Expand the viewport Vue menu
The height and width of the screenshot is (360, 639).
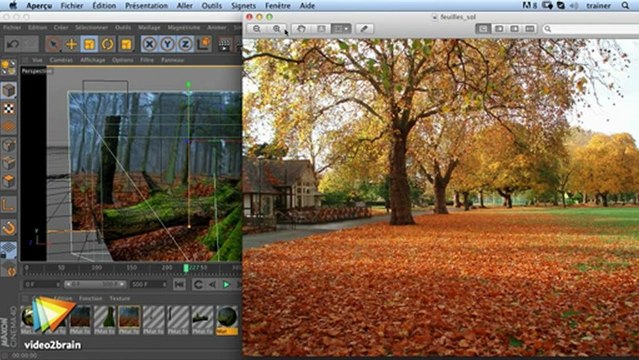click(37, 60)
